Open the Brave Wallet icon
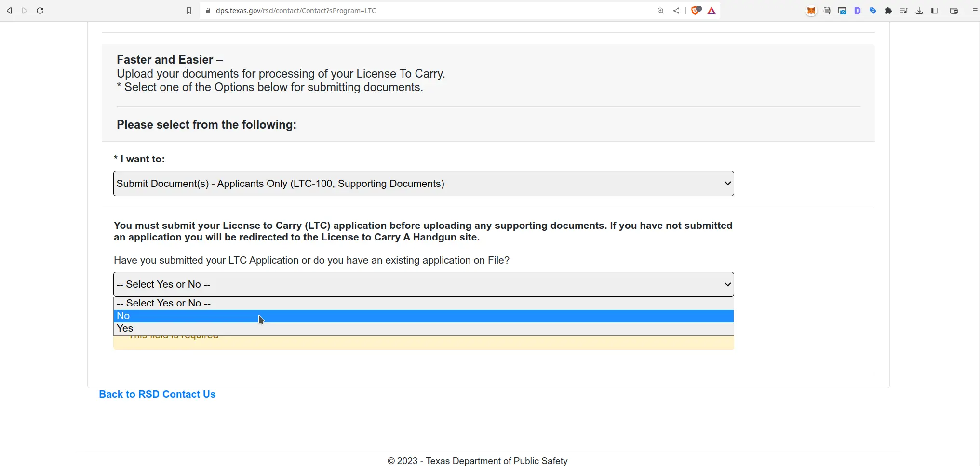 tap(953, 11)
